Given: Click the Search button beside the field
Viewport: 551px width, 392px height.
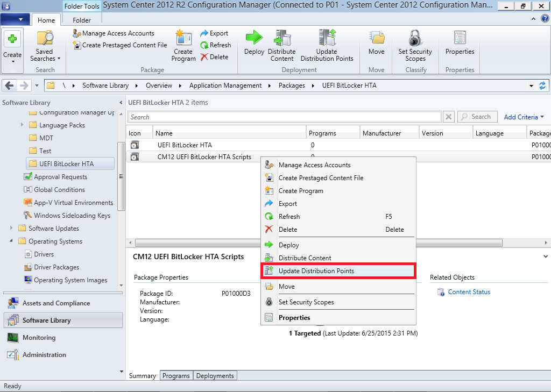Looking at the screenshot, I should tap(477, 117).
